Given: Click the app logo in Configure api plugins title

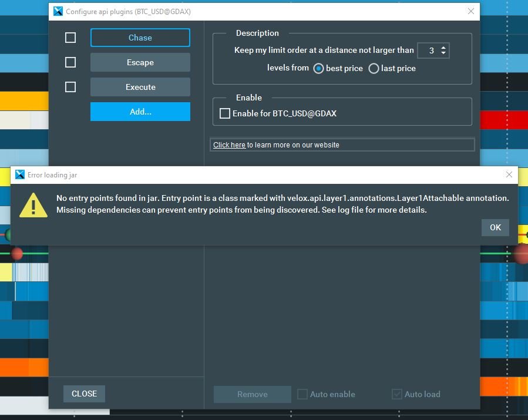Looking at the screenshot, I should point(58,12).
